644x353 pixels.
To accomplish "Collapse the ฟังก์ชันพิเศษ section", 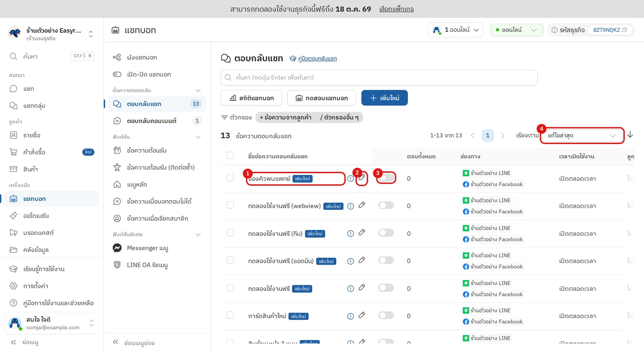I will (x=198, y=234).
